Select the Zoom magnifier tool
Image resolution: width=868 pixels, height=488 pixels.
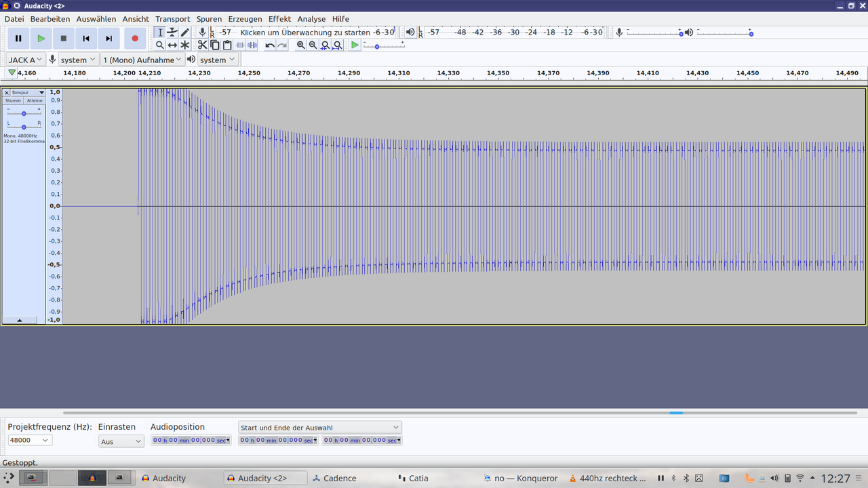tap(160, 45)
